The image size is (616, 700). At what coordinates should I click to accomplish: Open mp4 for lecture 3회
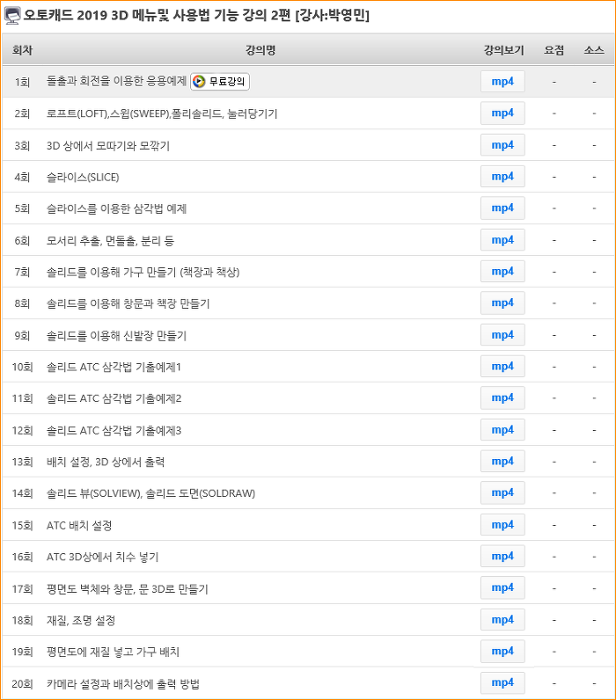coord(502,145)
